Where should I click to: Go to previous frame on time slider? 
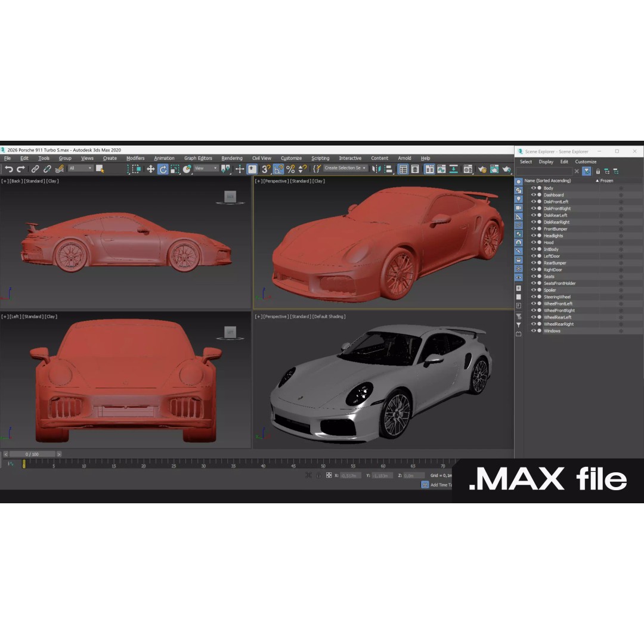point(6,454)
